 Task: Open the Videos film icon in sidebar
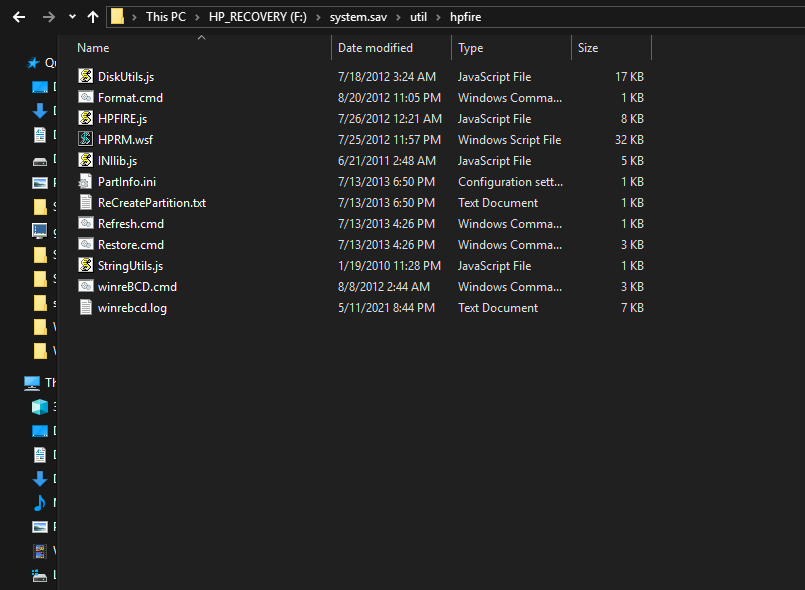pos(40,551)
